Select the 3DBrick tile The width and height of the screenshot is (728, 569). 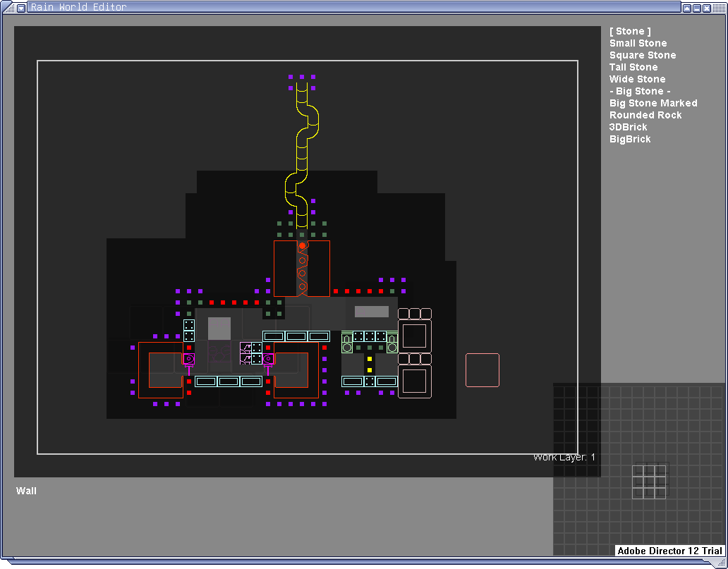(628, 127)
